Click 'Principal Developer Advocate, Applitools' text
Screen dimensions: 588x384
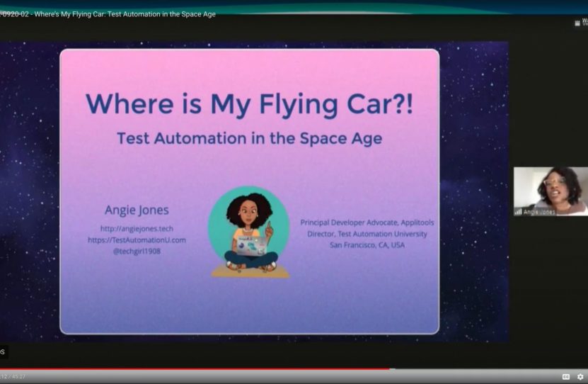point(367,222)
